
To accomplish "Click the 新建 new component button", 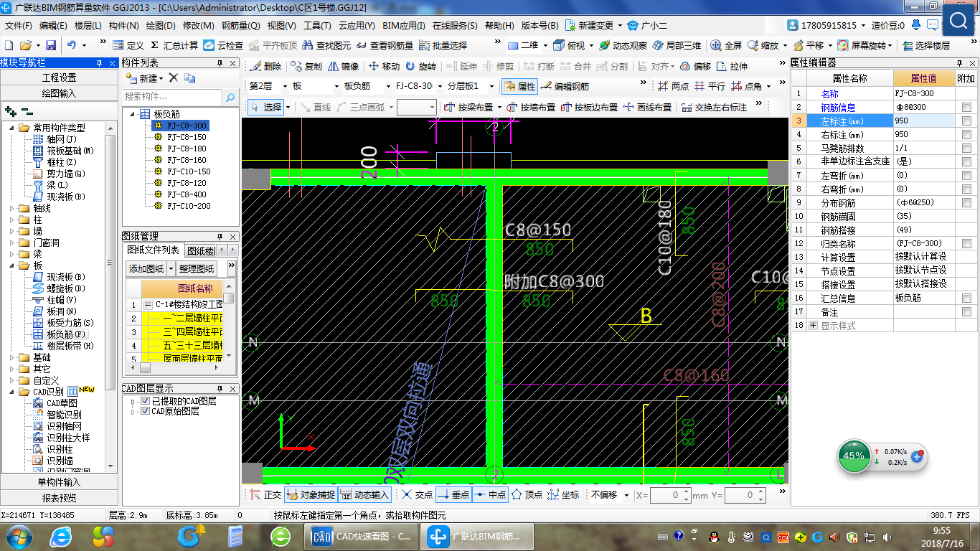I will tap(143, 77).
